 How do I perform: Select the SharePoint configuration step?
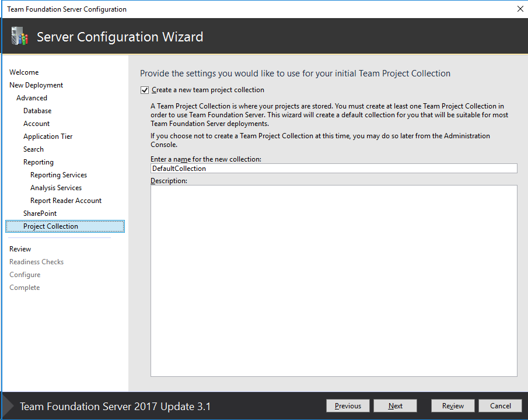[x=40, y=213]
